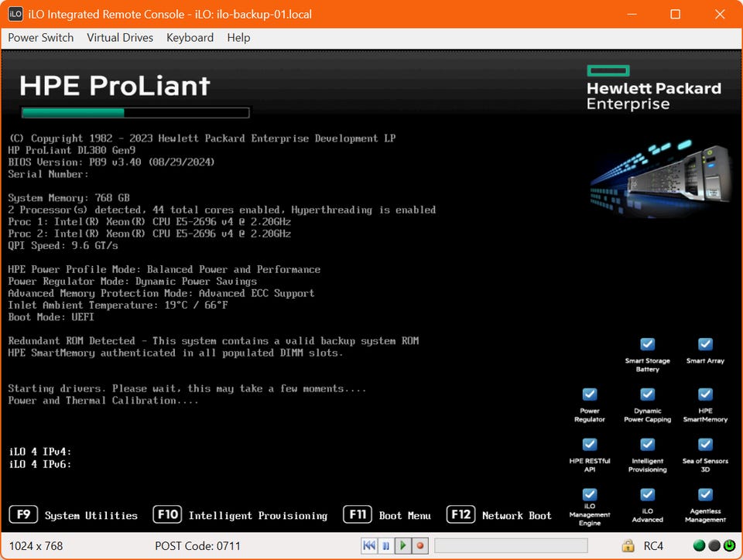This screenshot has width=743, height=560.
Task: Click the playback progress bar
Action: pos(511,546)
